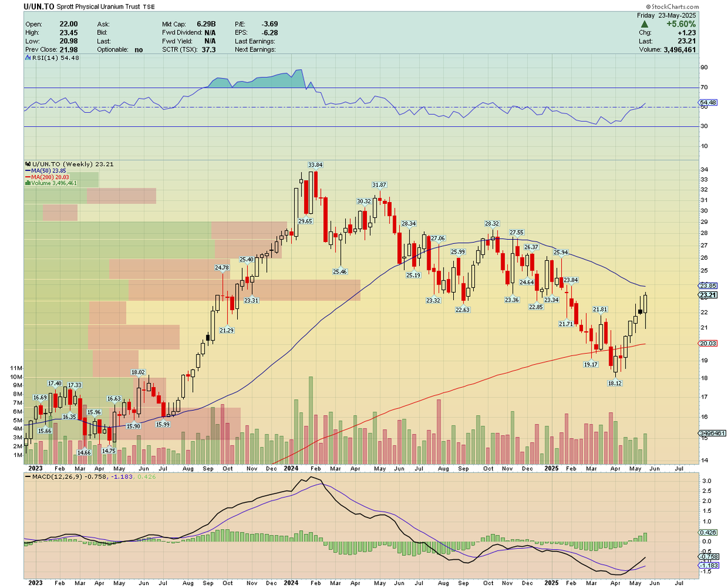Click the "25.94" price label

pyautogui.click(x=561, y=252)
